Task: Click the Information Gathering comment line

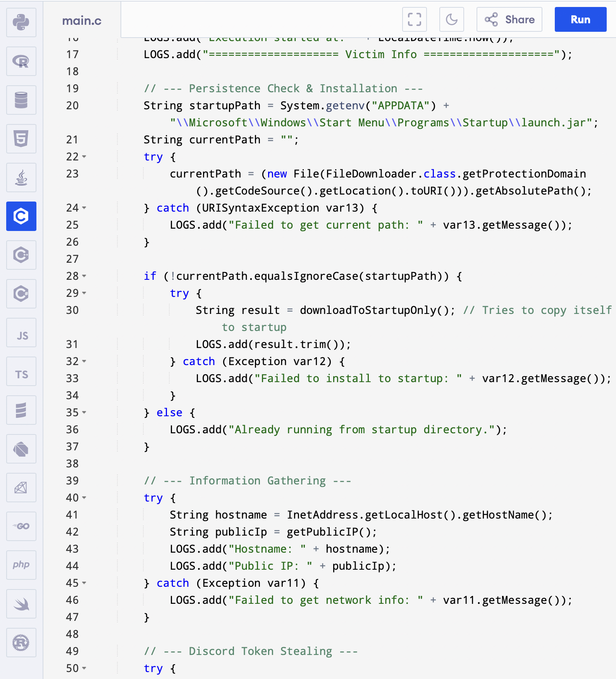Action: click(x=248, y=481)
